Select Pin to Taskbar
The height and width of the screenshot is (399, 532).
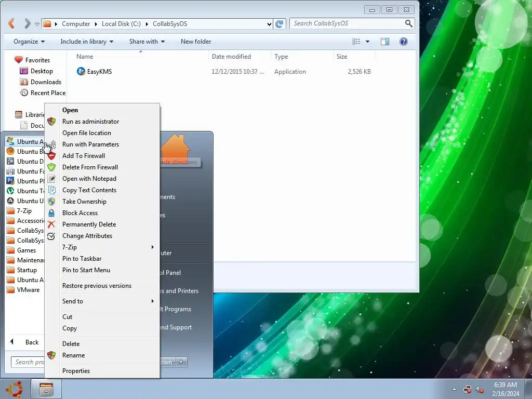(82, 259)
